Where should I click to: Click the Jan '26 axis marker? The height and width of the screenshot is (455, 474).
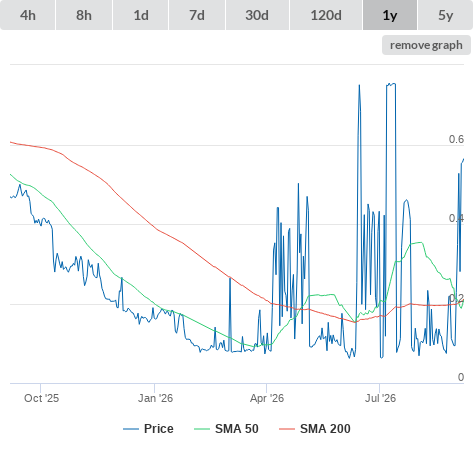pos(155,398)
